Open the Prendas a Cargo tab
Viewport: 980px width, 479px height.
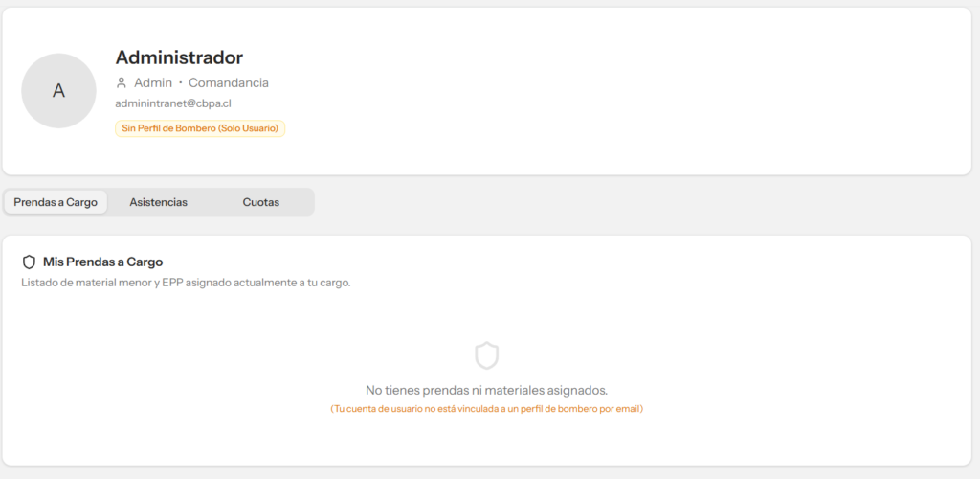click(x=56, y=202)
